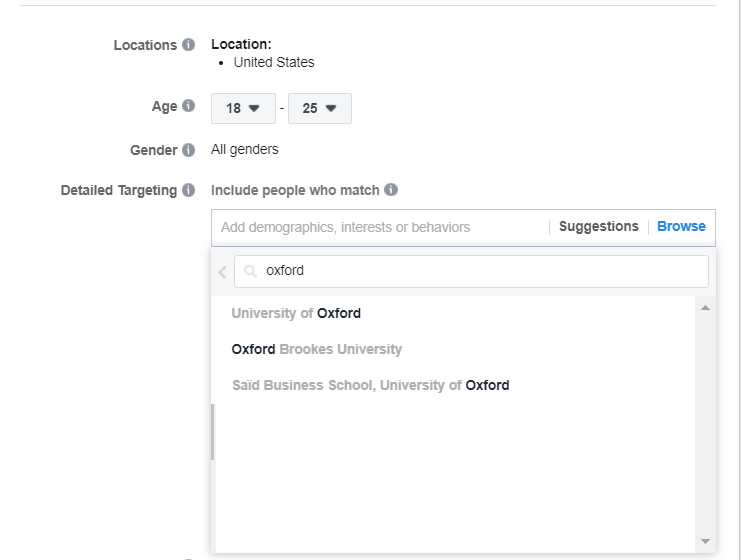Open the Detailed Targeting info icon
This screenshot has width=741, height=560.
click(189, 190)
